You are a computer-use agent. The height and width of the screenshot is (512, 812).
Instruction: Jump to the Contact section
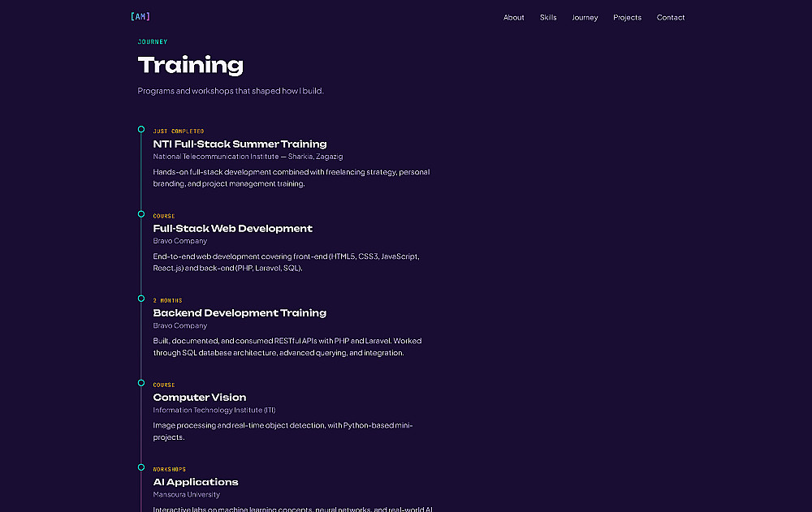click(671, 18)
